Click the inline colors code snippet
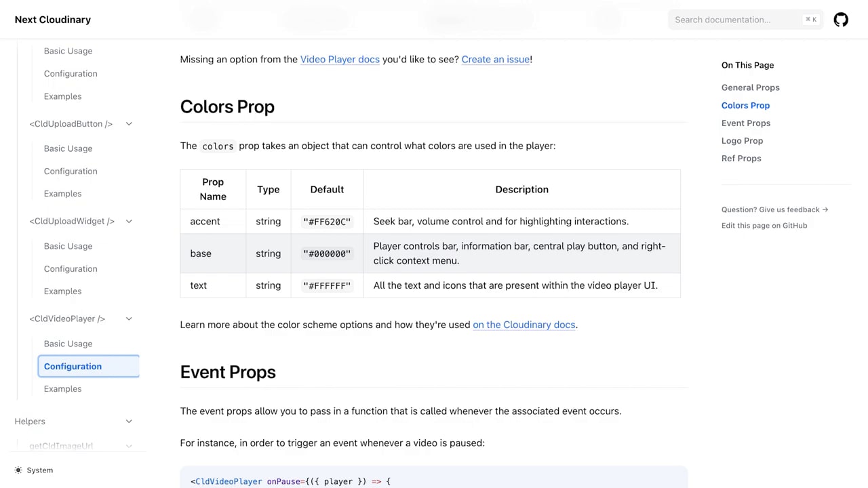The image size is (868, 488). (x=218, y=146)
